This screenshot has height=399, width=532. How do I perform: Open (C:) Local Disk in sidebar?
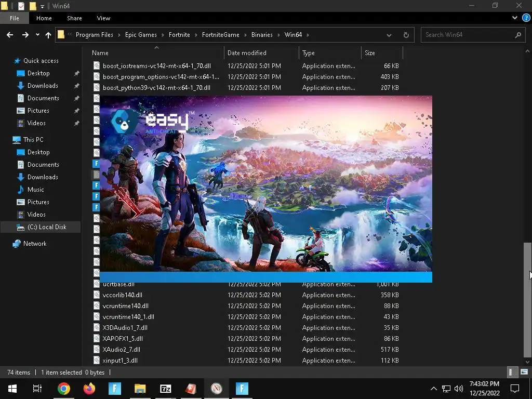[x=47, y=227]
